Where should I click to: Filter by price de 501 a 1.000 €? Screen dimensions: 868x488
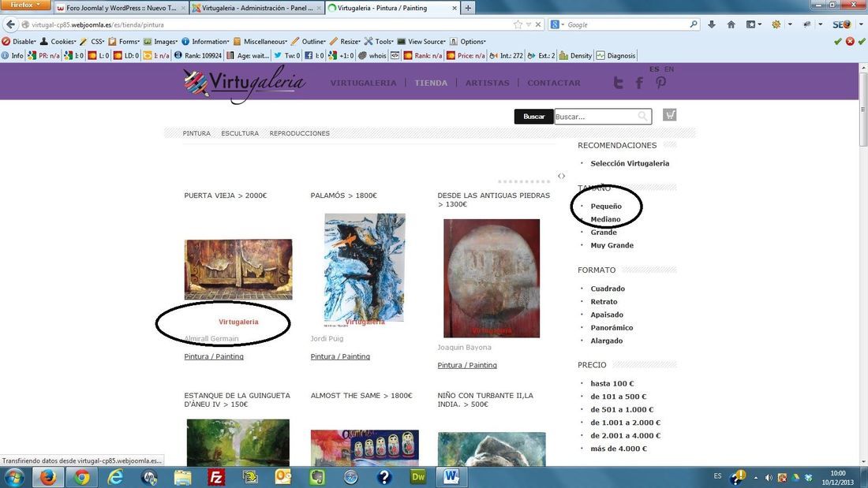click(x=622, y=409)
